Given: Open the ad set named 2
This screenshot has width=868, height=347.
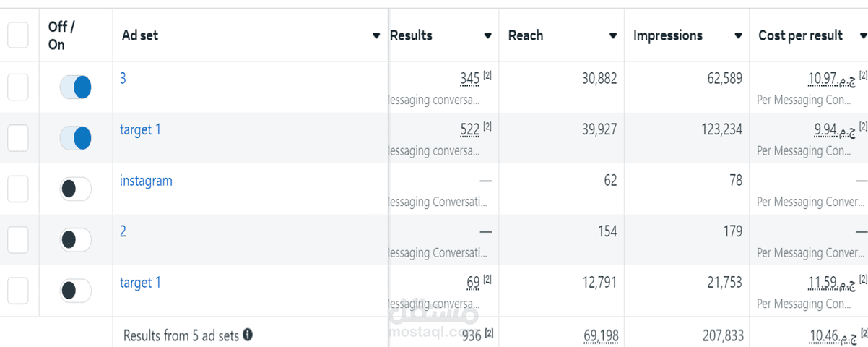Looking at the screenshot, I should [x=123, y=231].
